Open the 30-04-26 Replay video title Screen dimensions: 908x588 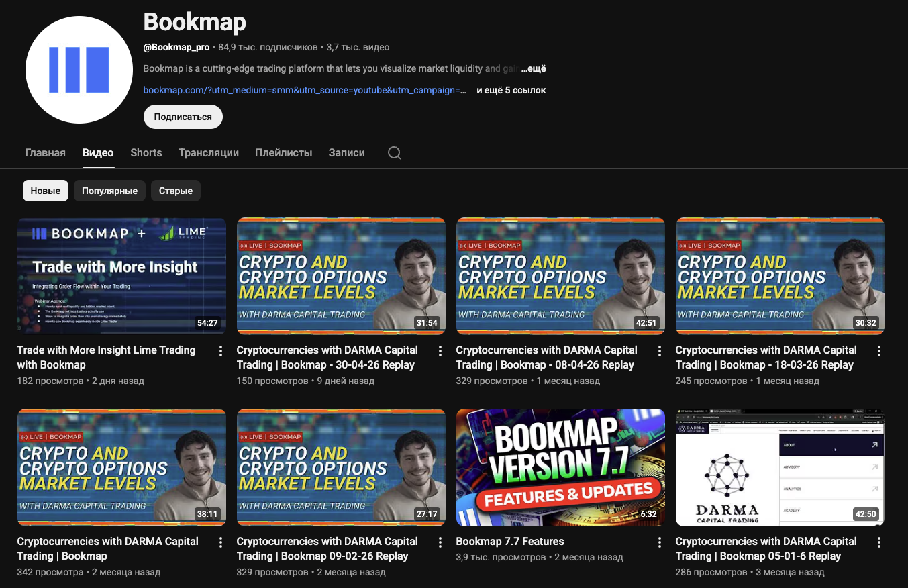(327, 357)
